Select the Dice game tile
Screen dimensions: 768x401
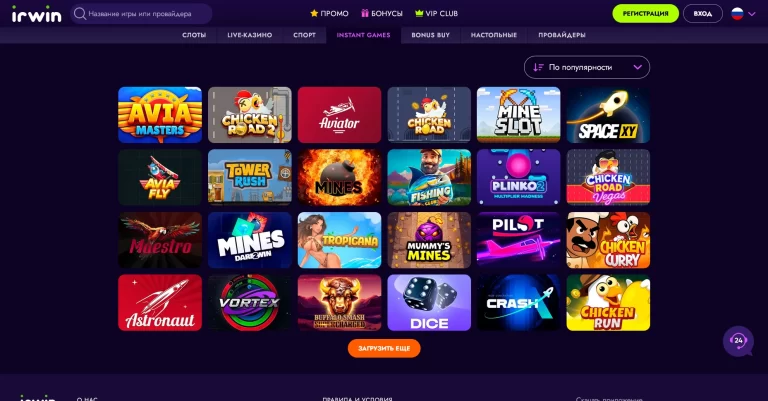(429, 303)
